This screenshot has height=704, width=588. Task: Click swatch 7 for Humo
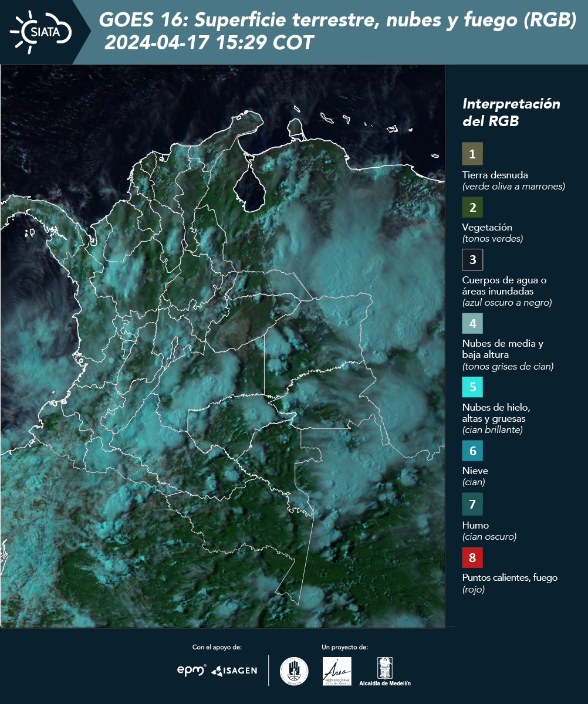click(x=472, y=504)
